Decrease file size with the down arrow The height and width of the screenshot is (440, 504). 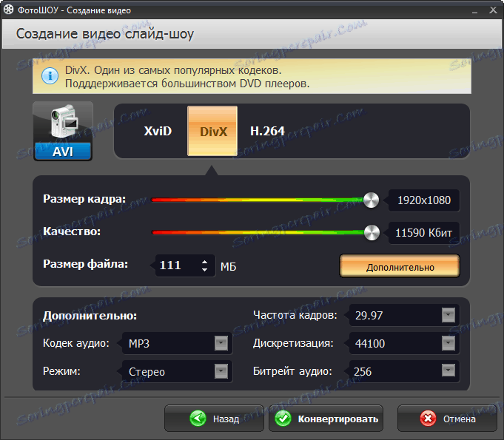pos(204,270)
